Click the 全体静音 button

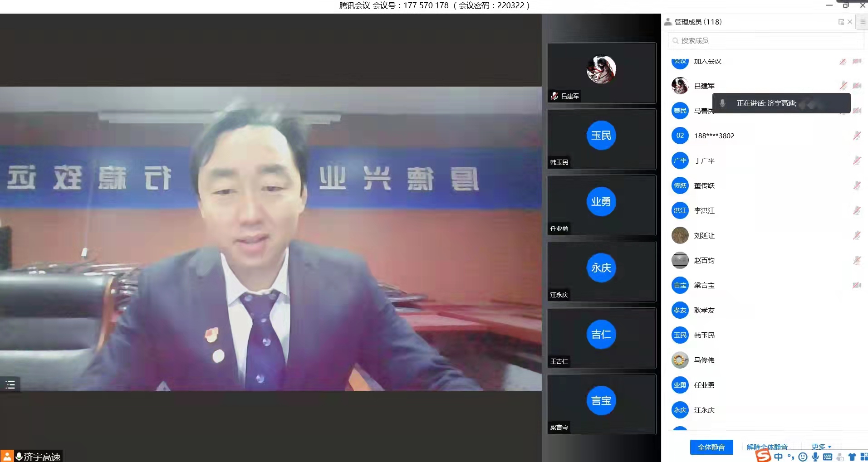point(711,447)
